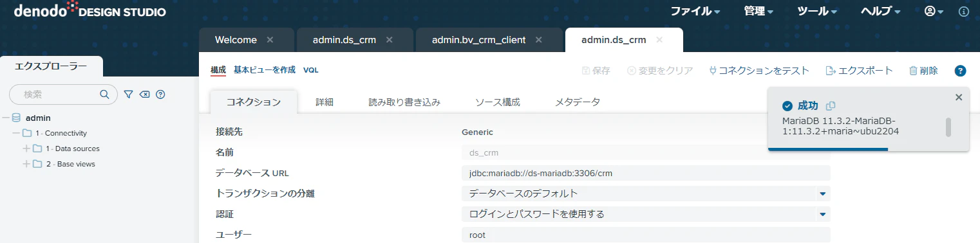Open explorer help question mark icon
Screen dimensions: 980x243
(x=161, y=94)
